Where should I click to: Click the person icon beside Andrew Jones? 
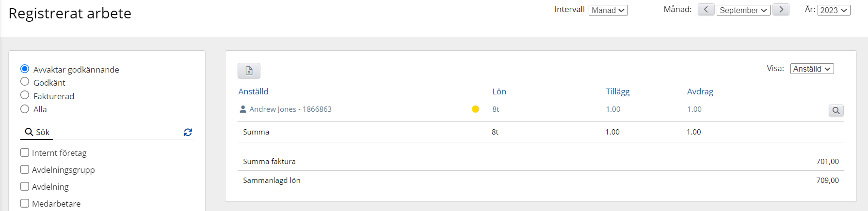[243, 109]
